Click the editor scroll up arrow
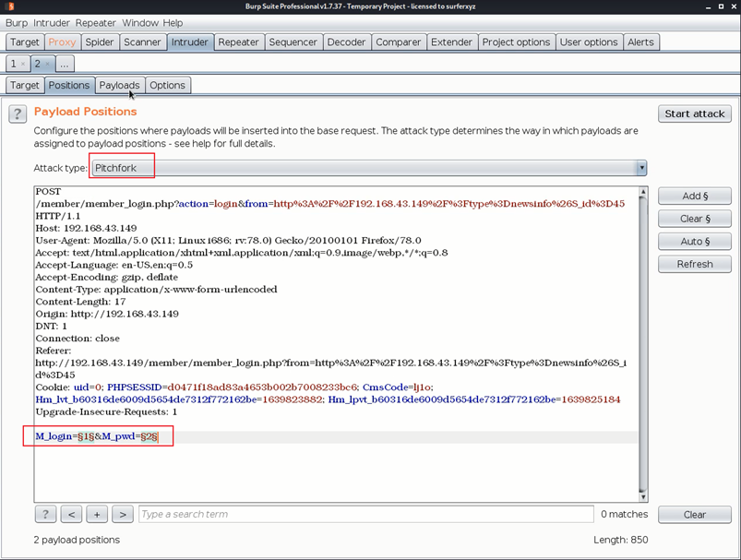Screen dimensions: 741x560 click(x=642, y=192)
